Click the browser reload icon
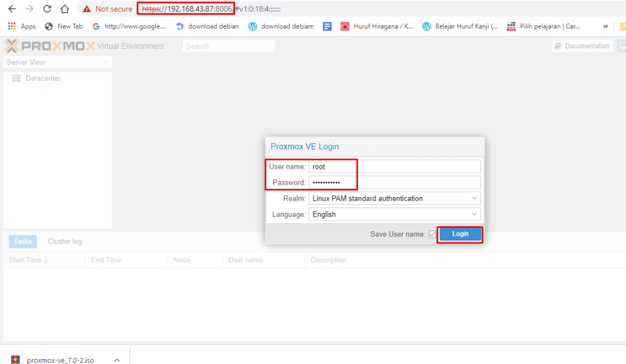Screen dimensions: 626x364 47,9
